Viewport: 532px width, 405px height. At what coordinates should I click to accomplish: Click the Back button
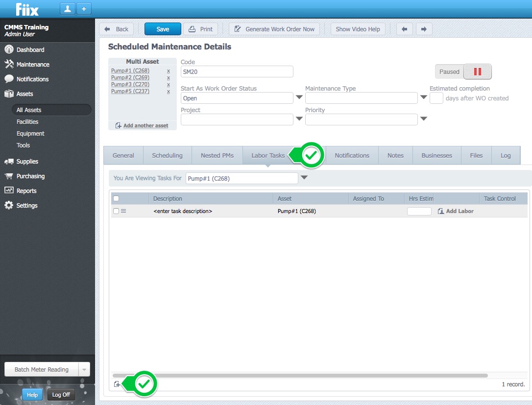117,29
